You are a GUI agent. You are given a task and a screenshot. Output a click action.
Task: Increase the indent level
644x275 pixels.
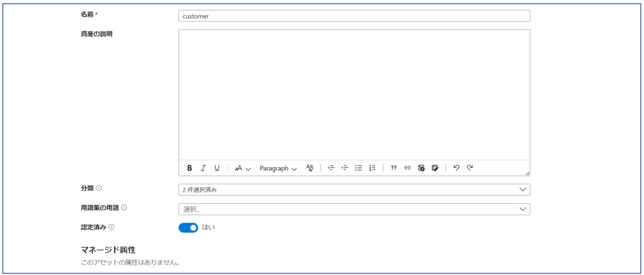tap(345, 168)
